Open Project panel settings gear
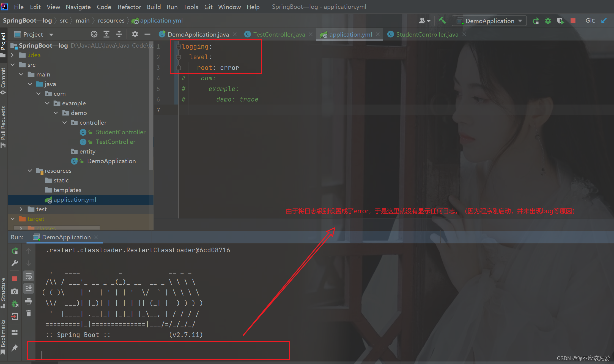The width and height of the screenshot is (614, 364). [x=135, y=34]
